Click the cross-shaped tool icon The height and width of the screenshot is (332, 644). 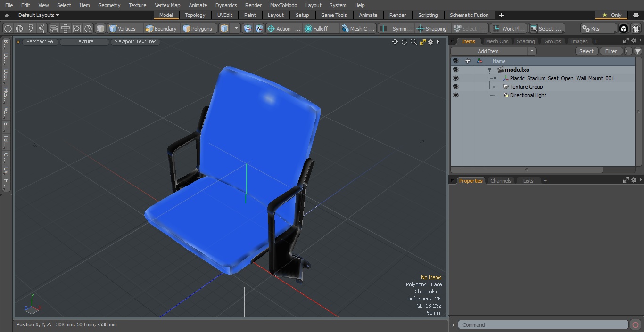tap(66, 29)
